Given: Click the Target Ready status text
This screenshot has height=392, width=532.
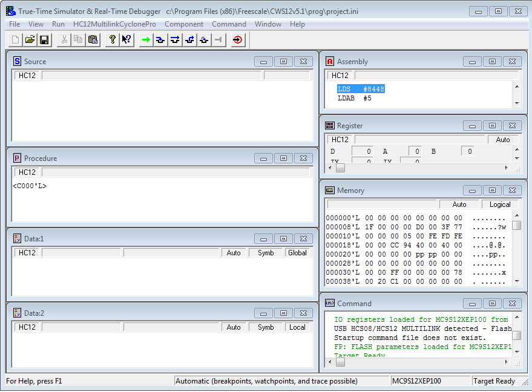Looking at the screenshot, I should tap(494, 381).
